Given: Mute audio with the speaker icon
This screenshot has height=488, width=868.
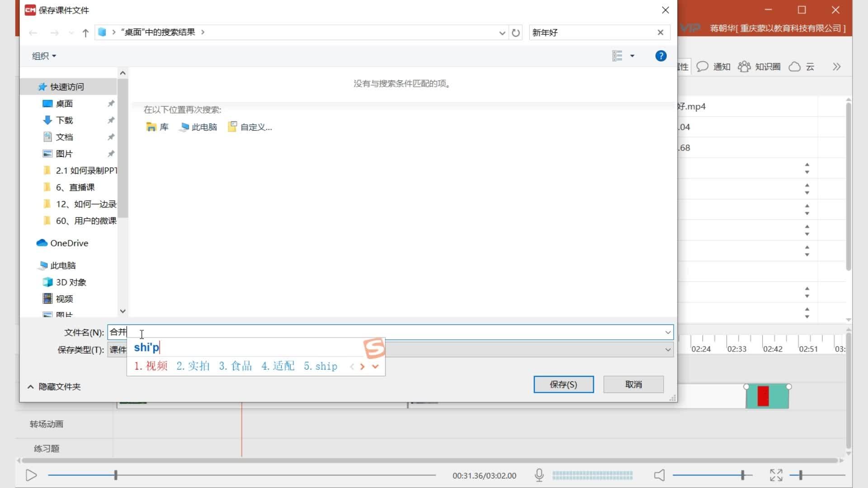Looking at the screenshot, I should click(x=660, y=475).
